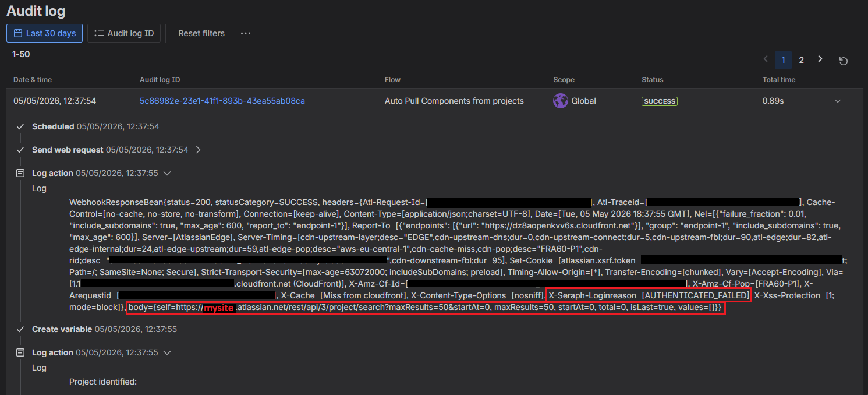Screen dimensions: 868x395
Task: Click the 1-50 results count
Action: (x=21, y=54)
